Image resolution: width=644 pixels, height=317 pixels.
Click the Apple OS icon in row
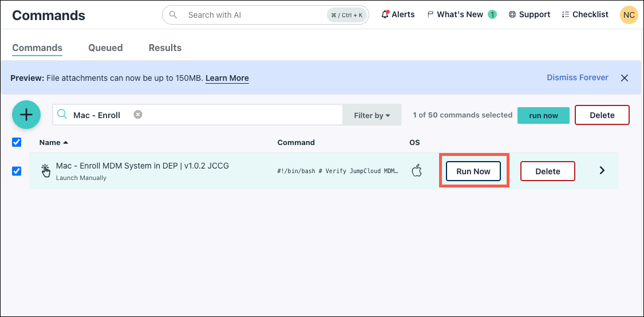[417, 170]
